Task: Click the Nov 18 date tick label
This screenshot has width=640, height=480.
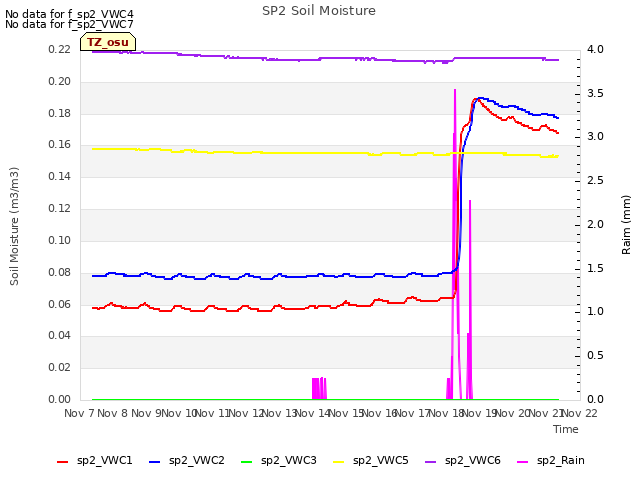Action: (446, 413)
